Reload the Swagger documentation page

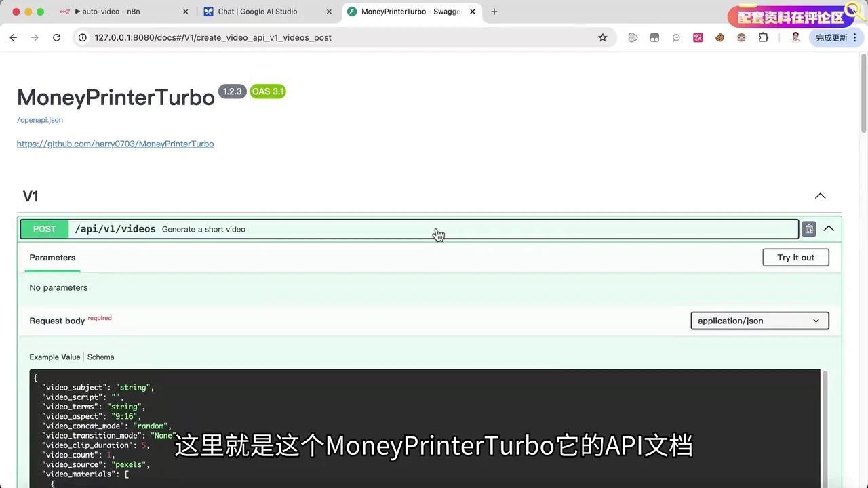pos(57,37)
